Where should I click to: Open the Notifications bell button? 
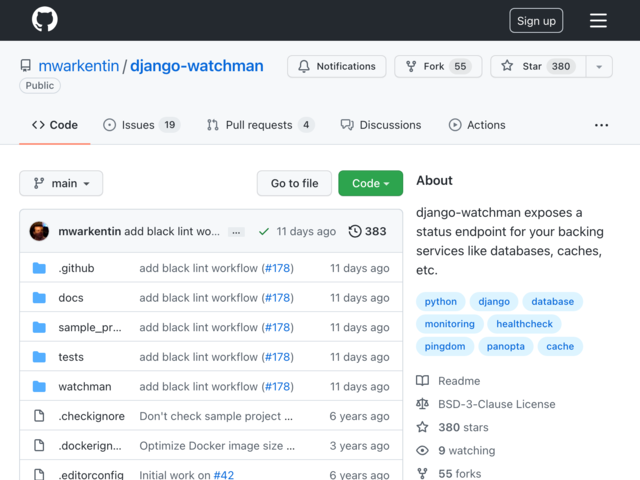(337, 66)
